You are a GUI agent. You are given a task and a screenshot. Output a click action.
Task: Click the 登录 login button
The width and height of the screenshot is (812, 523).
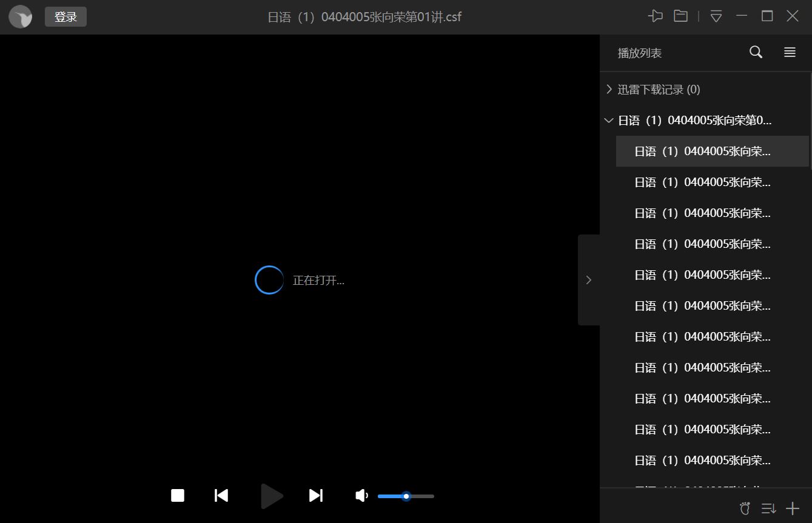tap(65, 17)
